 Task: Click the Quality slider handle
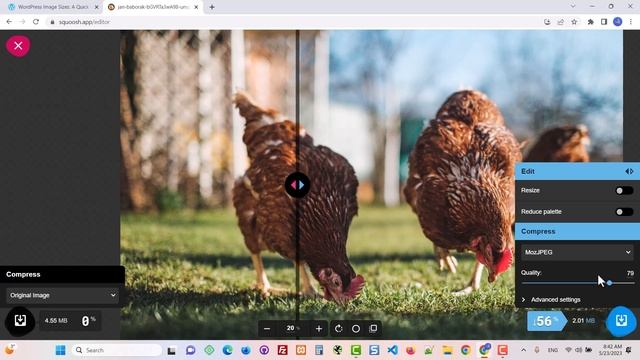tap(609, 283)
